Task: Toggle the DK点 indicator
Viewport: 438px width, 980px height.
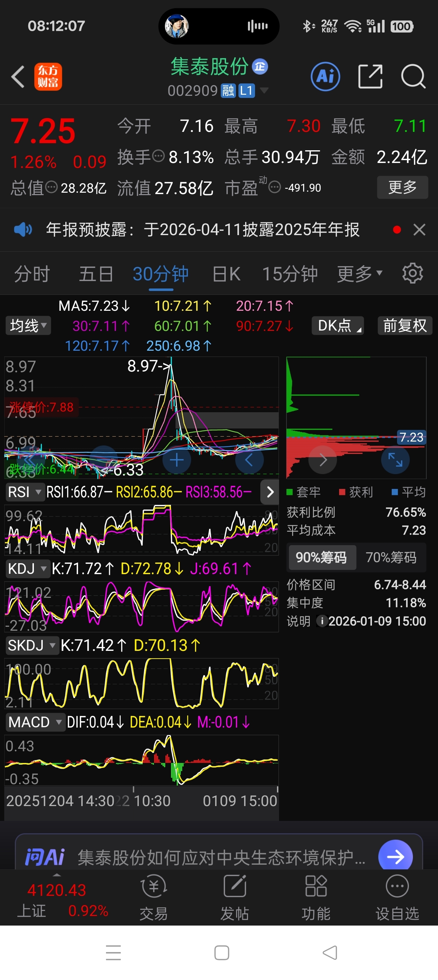Action: click(x=338, y=326)
